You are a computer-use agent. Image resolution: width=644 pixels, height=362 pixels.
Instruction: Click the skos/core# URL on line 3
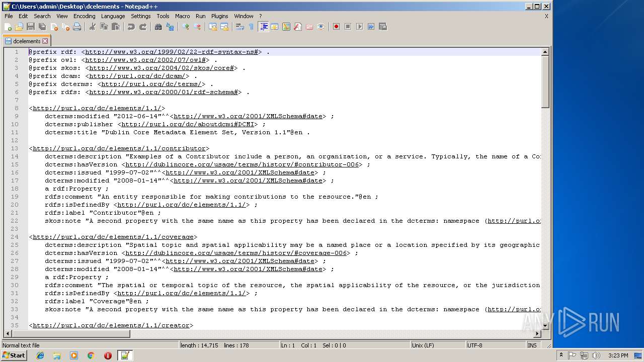click(x=162, y=68)
